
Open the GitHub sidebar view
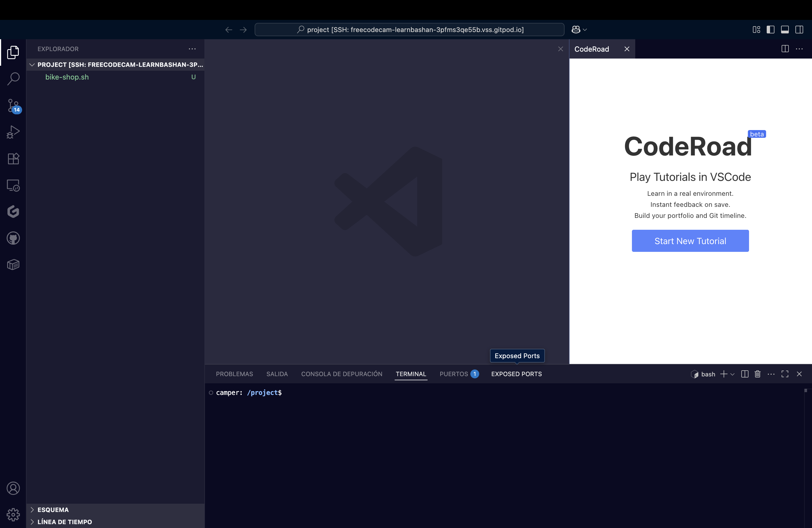(13, 238)
